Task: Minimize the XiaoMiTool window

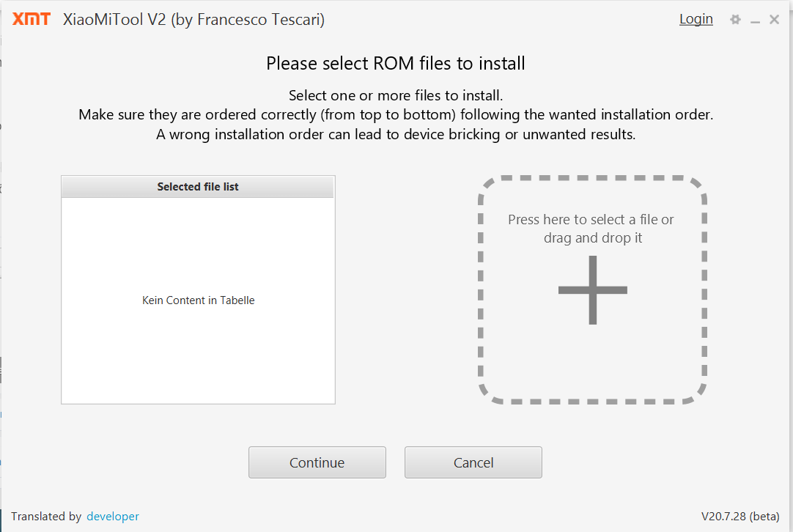Action: tap(755, 21)
